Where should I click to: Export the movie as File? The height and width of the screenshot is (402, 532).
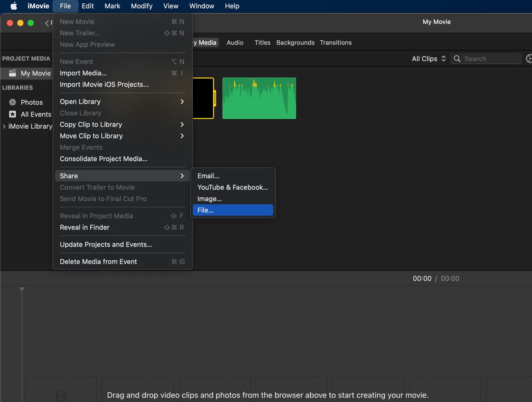pyautogui.click(x=233, y=210)
